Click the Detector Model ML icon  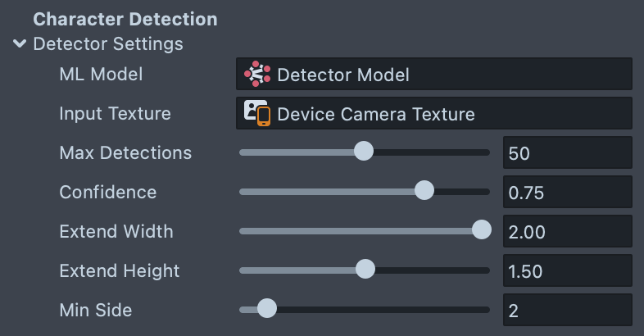[257, 74]
